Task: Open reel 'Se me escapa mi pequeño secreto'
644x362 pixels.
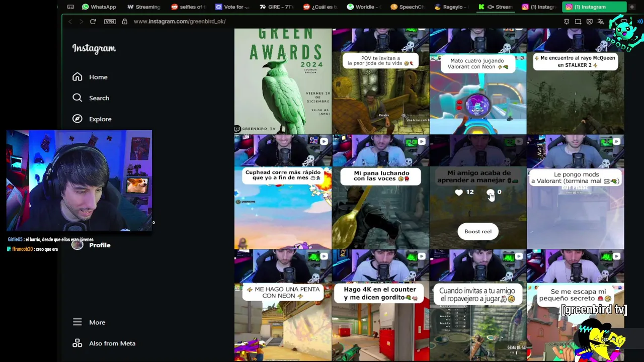Action: 576,306
